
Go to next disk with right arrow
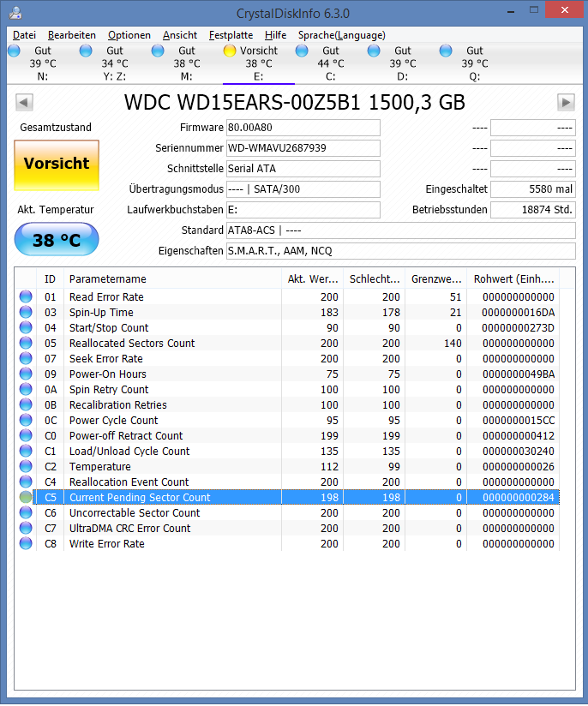coord(566,102)
